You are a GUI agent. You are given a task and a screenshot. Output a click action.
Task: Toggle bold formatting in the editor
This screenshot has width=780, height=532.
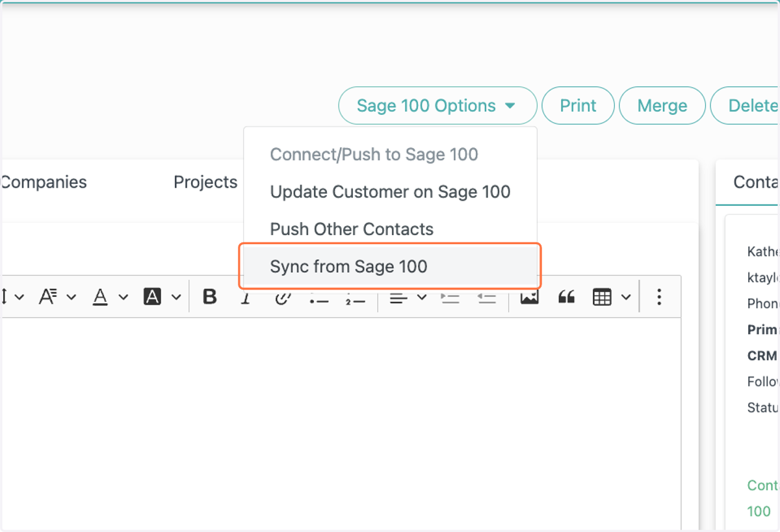(x=209, y=297)
